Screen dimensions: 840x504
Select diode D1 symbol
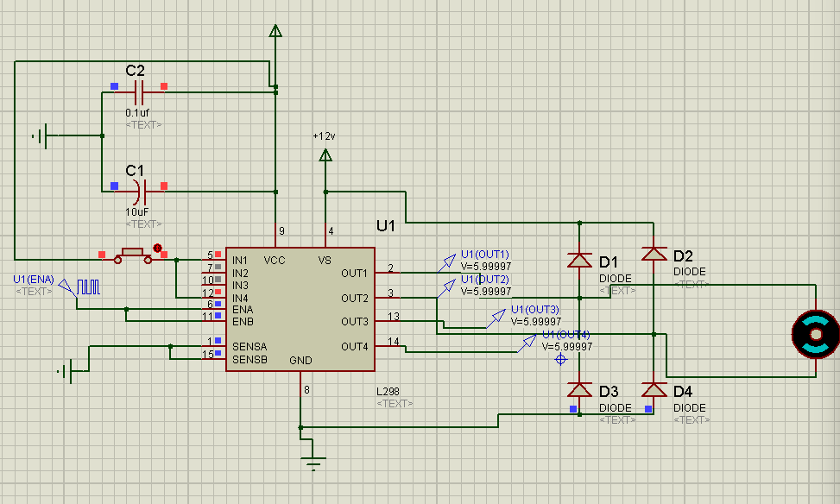pos(578,260)
